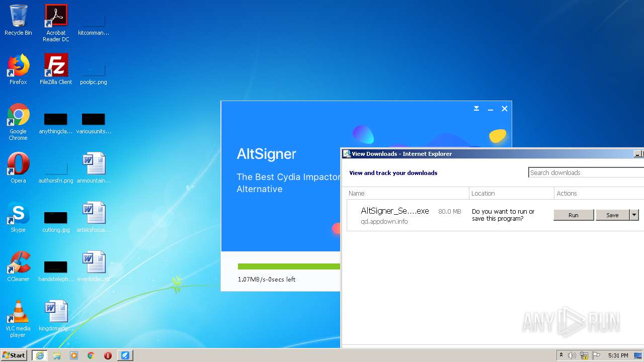Launch VLC media player shortcut

pyautogui.click(x=18, y=319)
